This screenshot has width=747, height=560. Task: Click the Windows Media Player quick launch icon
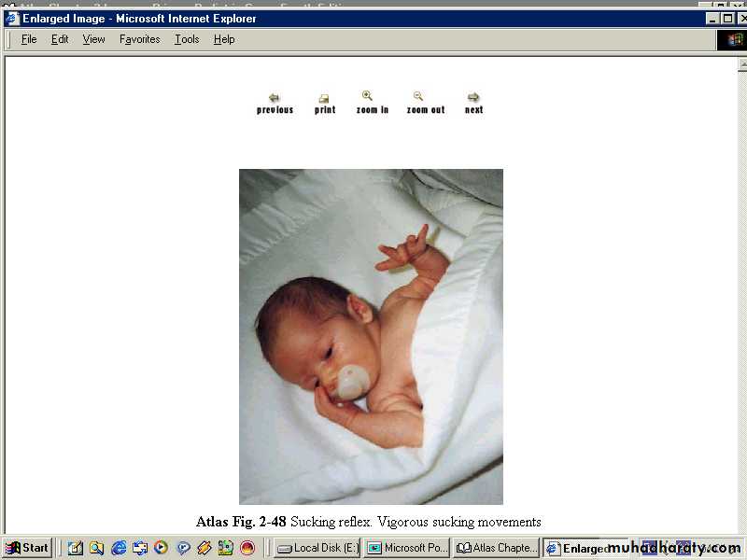tap(161, 548)
